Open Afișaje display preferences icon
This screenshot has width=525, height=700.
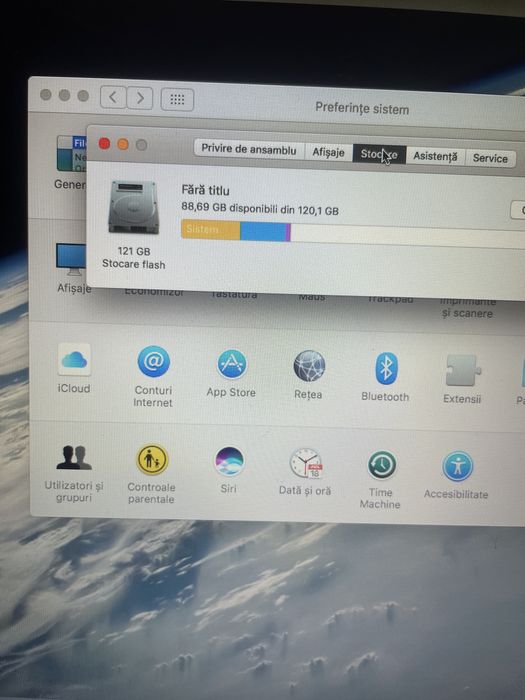[x=71, y=260]
